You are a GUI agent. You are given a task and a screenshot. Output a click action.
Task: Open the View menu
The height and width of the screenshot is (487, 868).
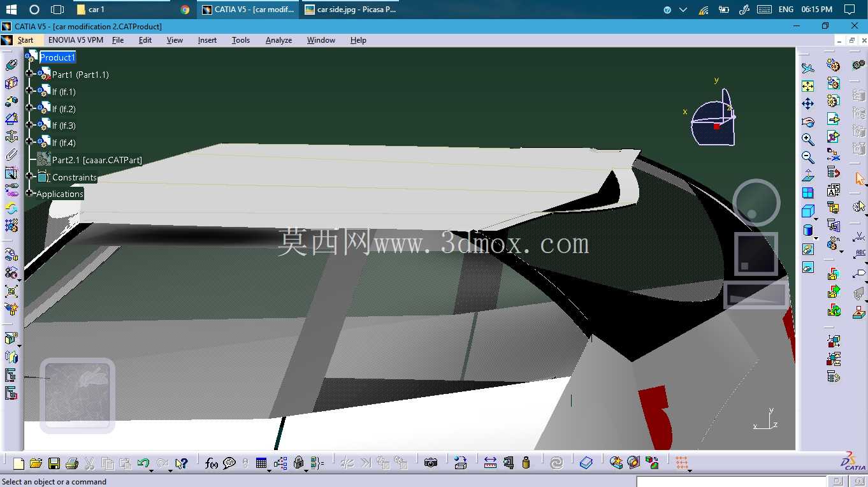(x=175, y=40)
